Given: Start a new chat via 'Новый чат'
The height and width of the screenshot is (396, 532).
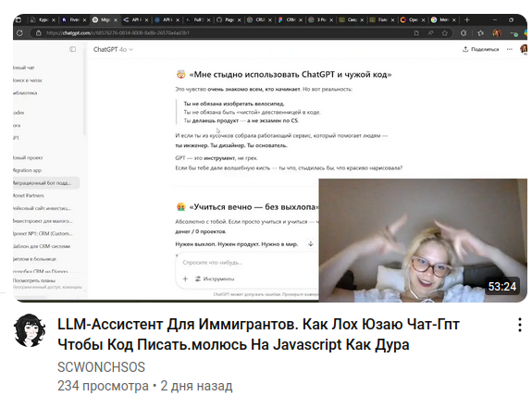Looking at the screenshot, I should pos(24,68).
